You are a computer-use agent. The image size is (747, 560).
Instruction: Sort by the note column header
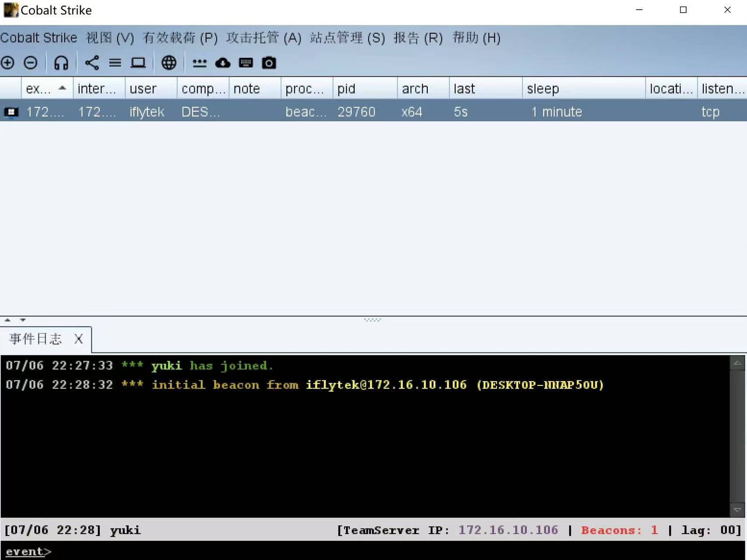click(255, 89)
